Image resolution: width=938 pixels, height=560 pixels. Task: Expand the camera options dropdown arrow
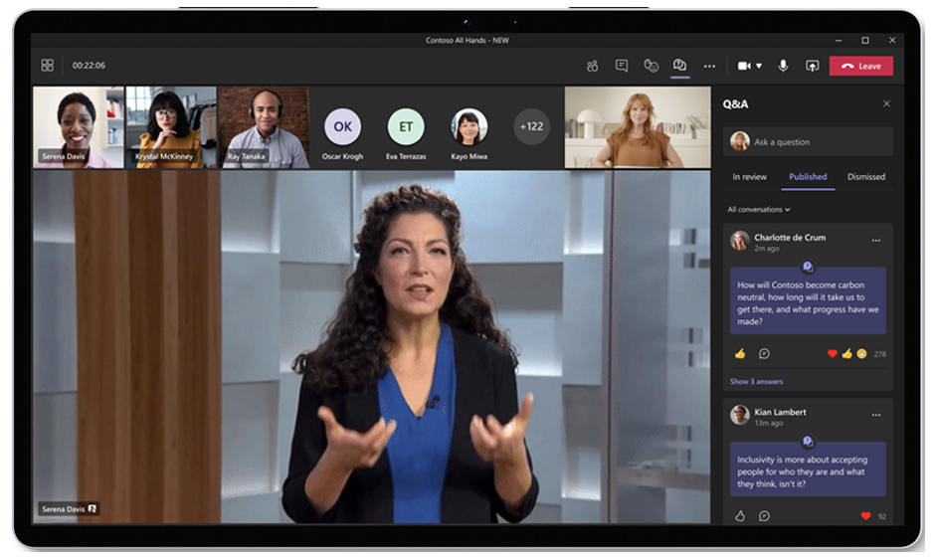(760, 66)
